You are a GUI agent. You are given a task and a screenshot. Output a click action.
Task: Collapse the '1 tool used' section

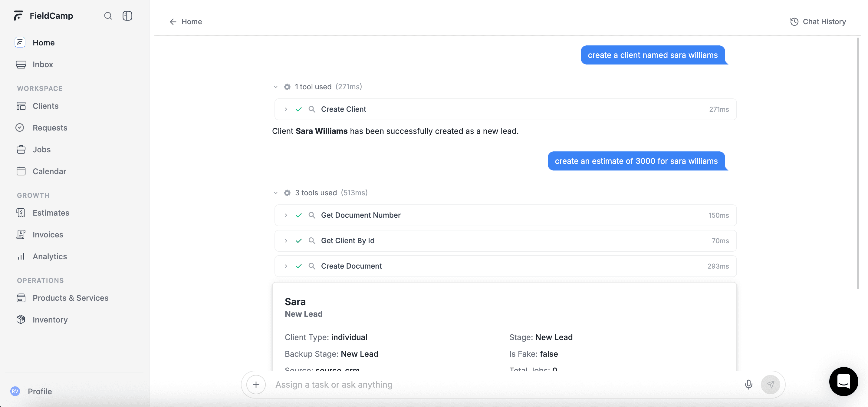click(x=276, y=87)
